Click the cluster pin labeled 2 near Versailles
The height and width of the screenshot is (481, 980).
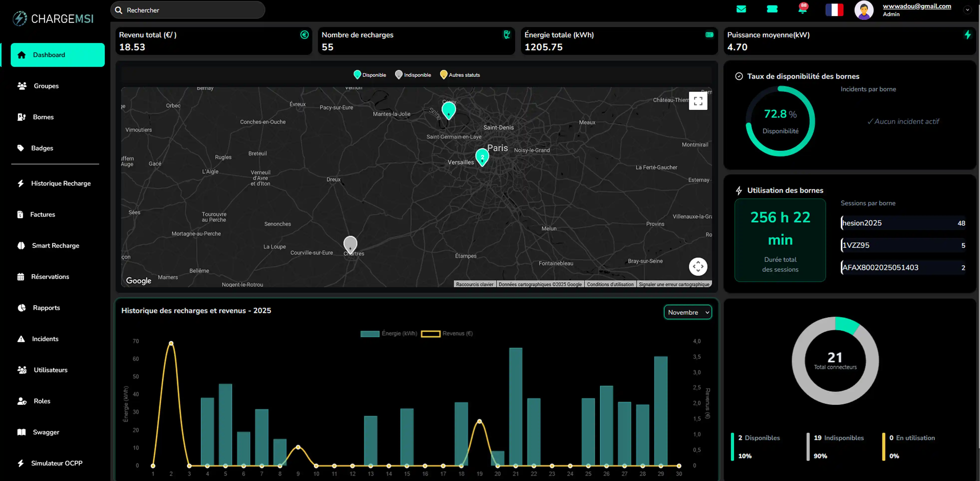tap(482, 156)
